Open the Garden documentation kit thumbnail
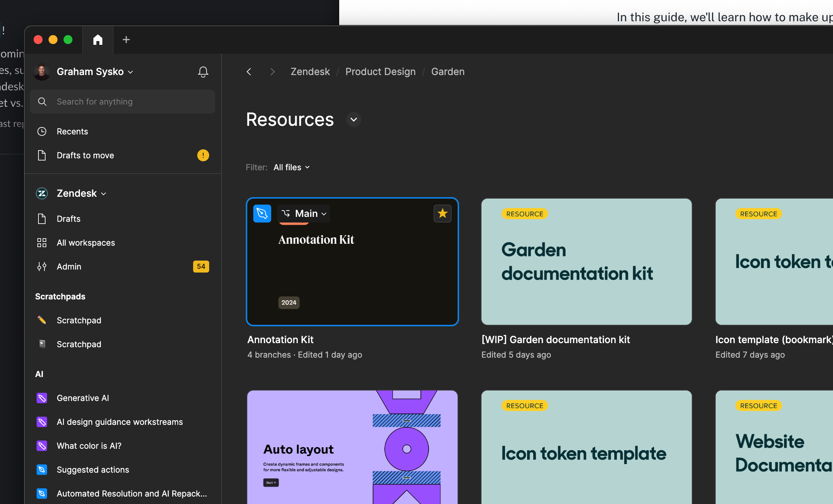The height and width of the screenshot is (504, 833). coord(586,261)
